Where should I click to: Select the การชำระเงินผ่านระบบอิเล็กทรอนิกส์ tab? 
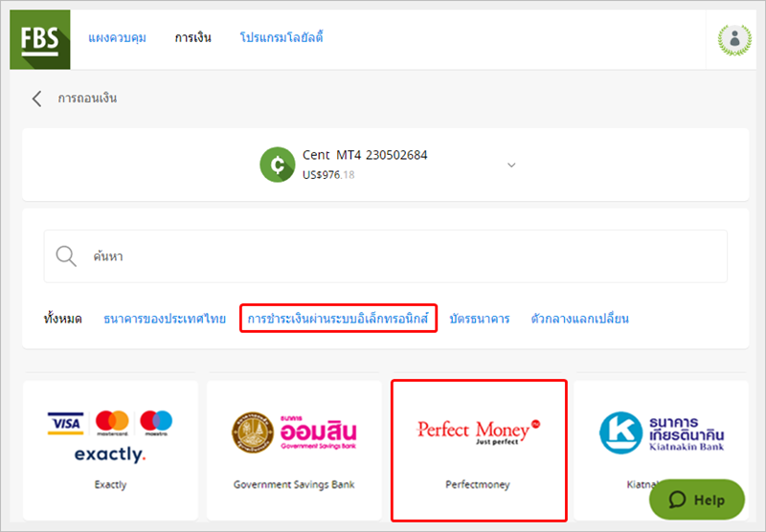click(338, 319)
